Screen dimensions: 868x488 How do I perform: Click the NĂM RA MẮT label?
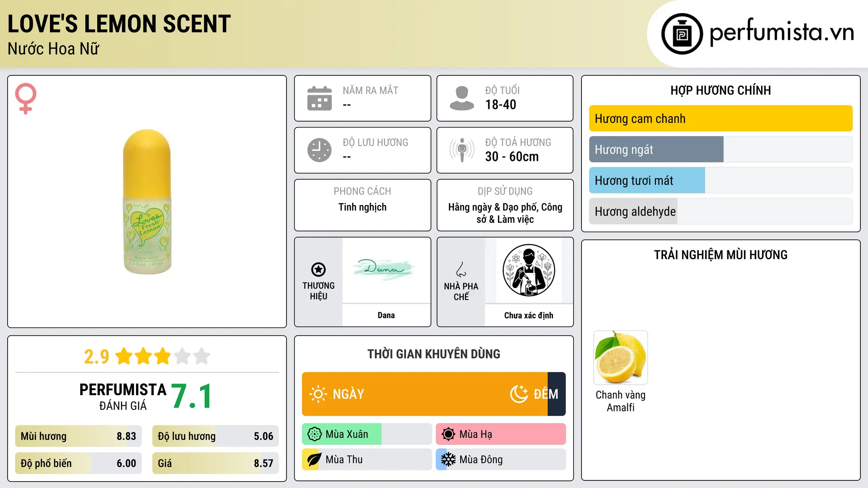point(370,90)
